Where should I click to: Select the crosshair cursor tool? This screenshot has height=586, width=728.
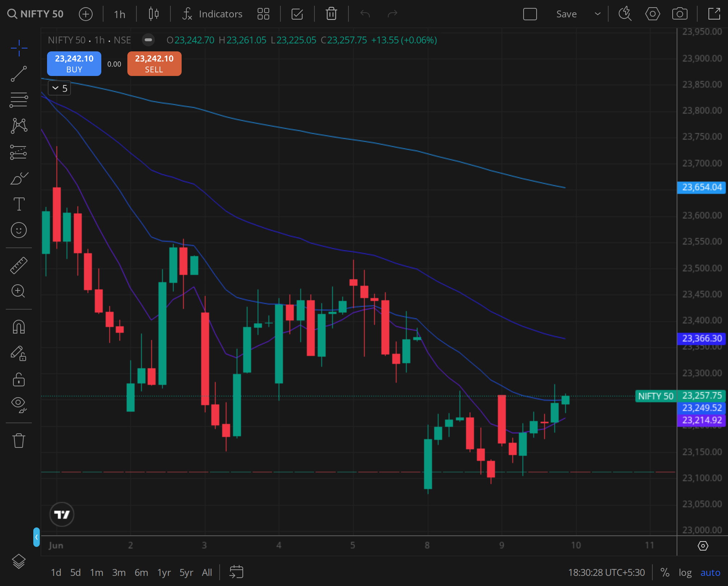(x=19, y=48)
